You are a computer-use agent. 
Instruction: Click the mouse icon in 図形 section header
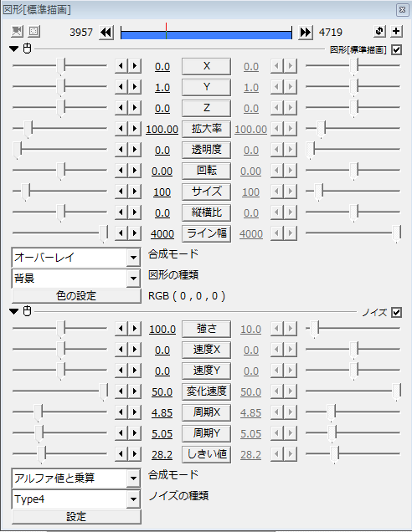pos(27,49)
